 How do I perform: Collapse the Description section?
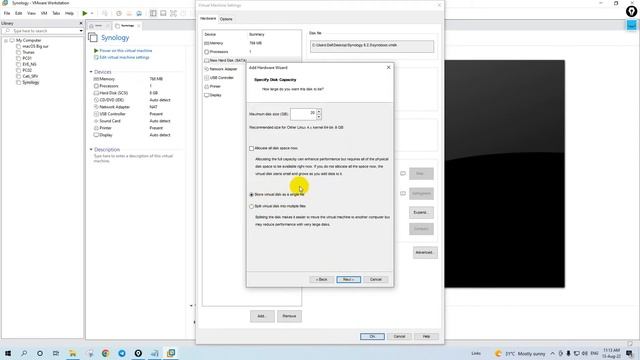coord(91,150)
